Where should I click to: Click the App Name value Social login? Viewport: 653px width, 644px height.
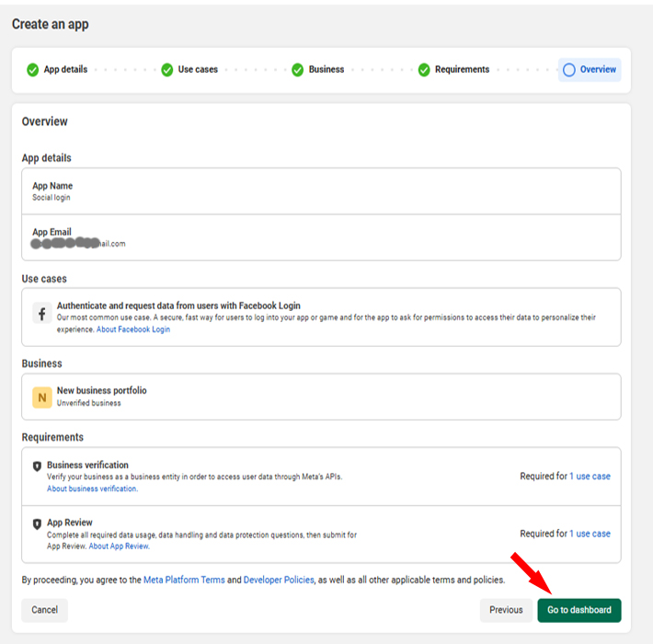52,198
